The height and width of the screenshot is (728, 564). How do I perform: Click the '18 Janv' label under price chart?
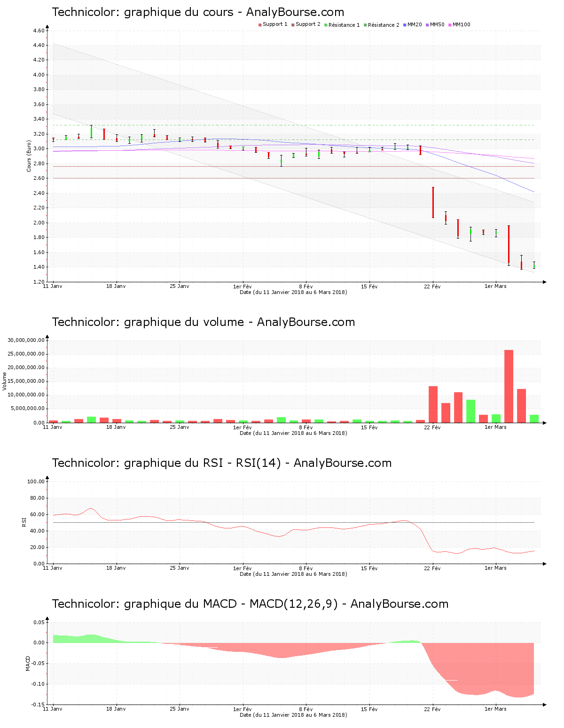(x=116, y=286)
